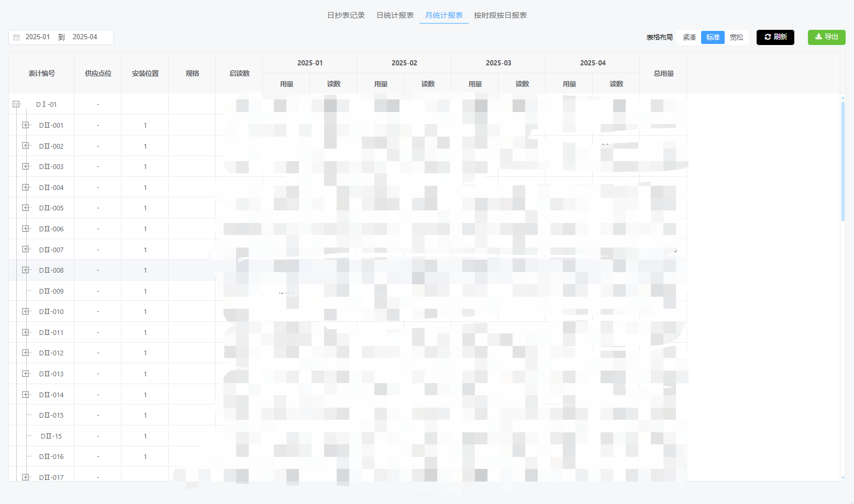Viewport: 854px width, 504px height.
Task: Expand the DⅡ-008 meter row
Action: pyautogui.click(x=25, y=270)
